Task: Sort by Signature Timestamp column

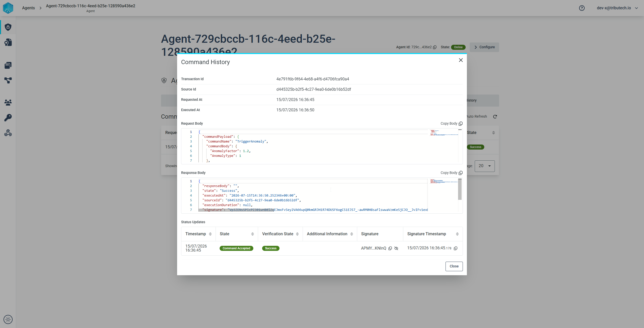Action: (457, 234)
